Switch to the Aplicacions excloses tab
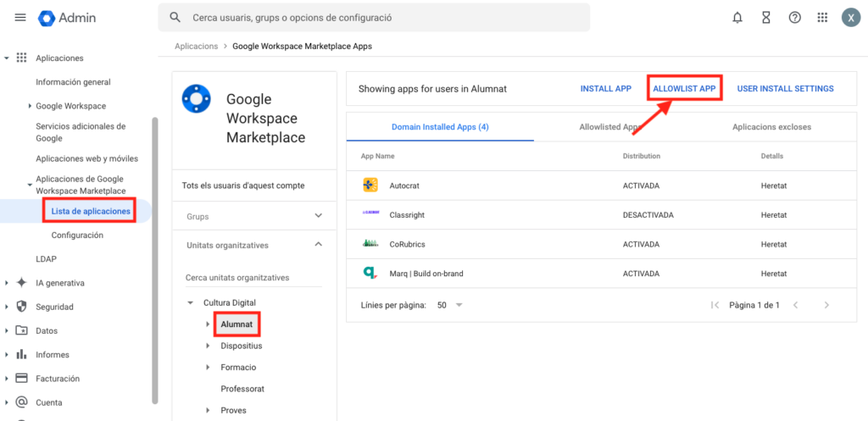 pyautogui.click(x=771, y=127)
